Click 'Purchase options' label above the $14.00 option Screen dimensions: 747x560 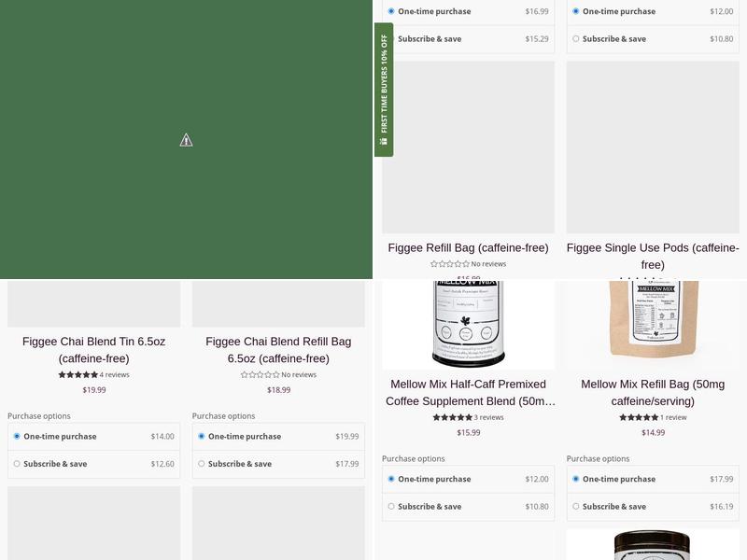click(39, 416)
